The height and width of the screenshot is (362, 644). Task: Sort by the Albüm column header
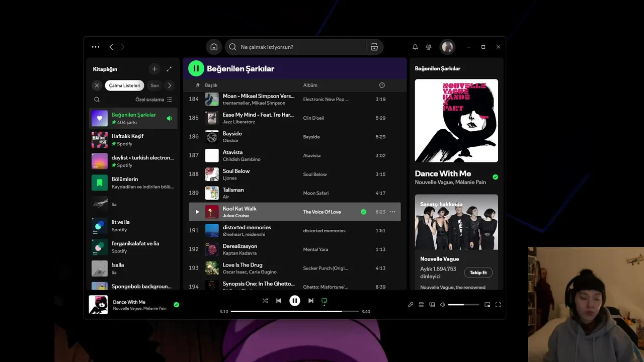point(310,85)
